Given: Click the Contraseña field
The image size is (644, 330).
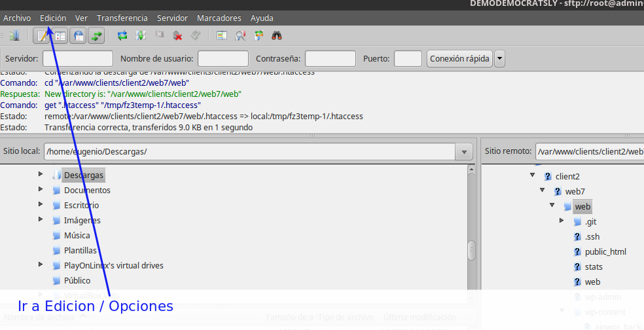Looking at the screenshot, I should pos(331,59).
